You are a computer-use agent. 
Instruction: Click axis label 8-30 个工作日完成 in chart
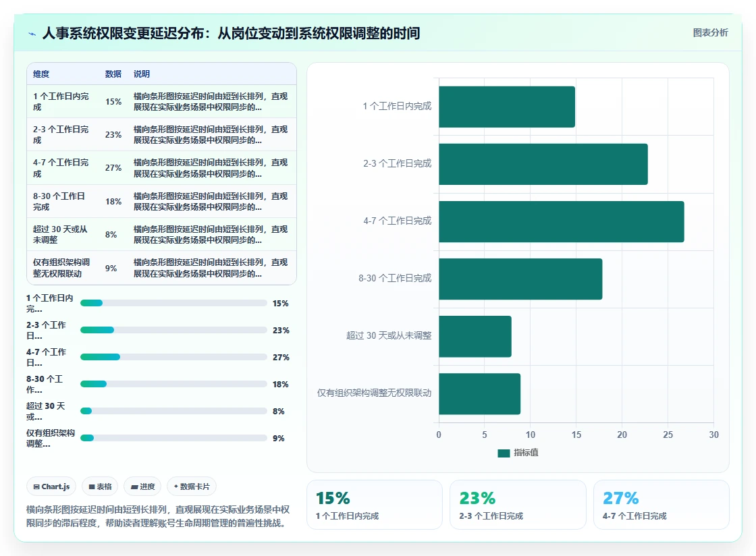click(x=395, y=278)
